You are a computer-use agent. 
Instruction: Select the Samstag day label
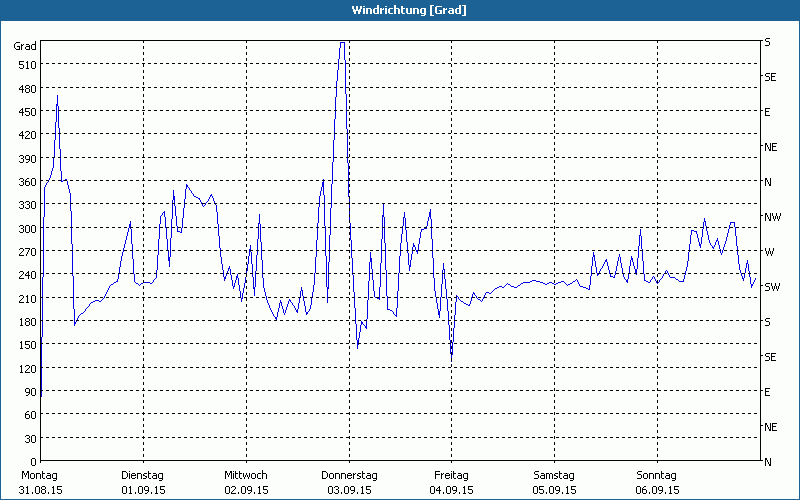(554, 476)
